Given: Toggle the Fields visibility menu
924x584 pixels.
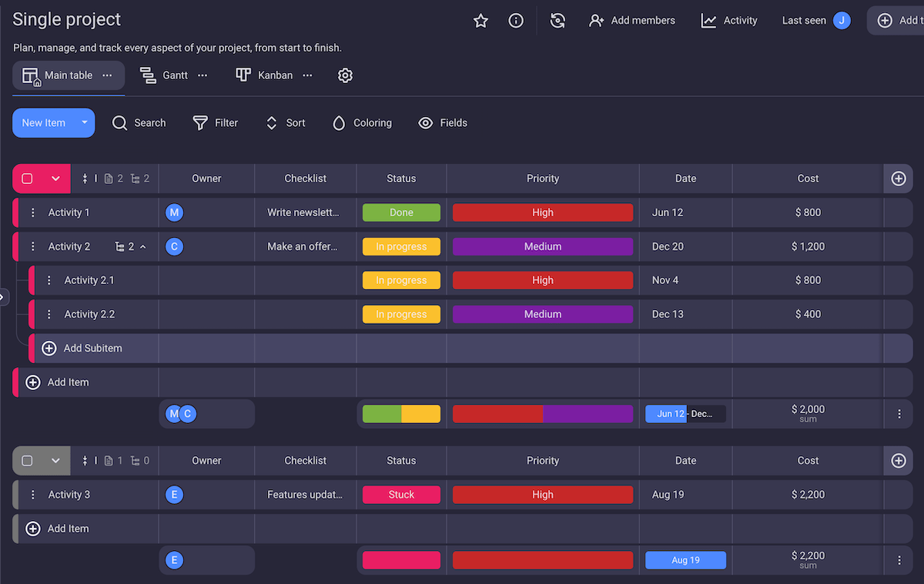Looking at the screenshot, I should 443,123.
